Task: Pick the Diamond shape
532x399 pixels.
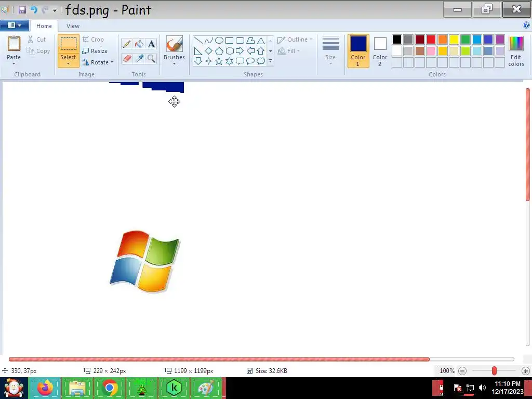Action: click(209, 51)
